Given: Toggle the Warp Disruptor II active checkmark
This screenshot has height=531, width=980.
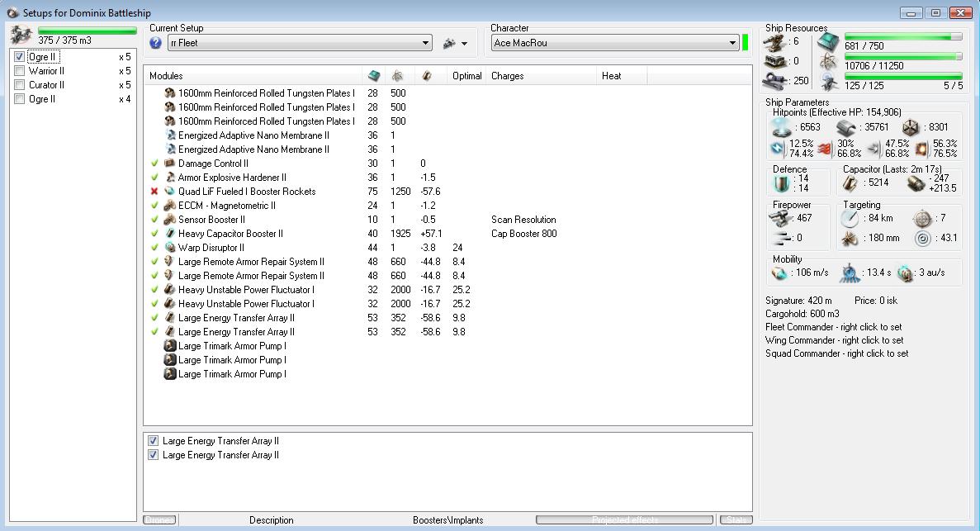Looking at the screenshot, I should click(154, 248).
